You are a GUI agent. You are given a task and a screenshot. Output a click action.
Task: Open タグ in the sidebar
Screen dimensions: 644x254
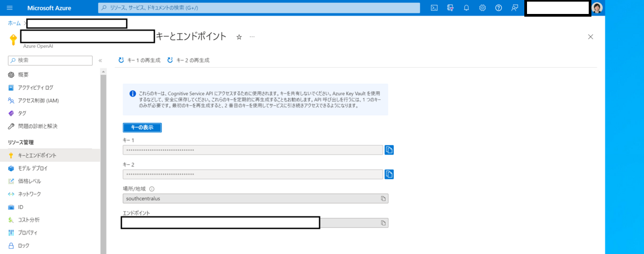50,113
